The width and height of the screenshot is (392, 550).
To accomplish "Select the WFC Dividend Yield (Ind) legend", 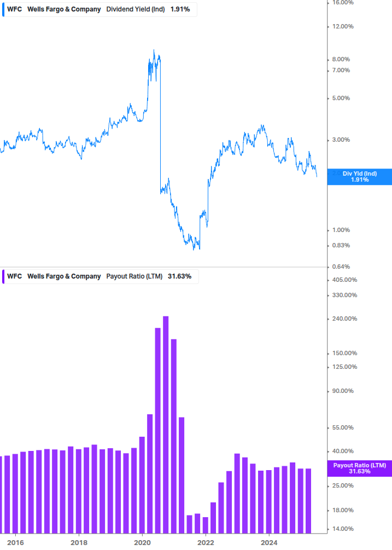I will pyautogui.click(x=100, y=9).
